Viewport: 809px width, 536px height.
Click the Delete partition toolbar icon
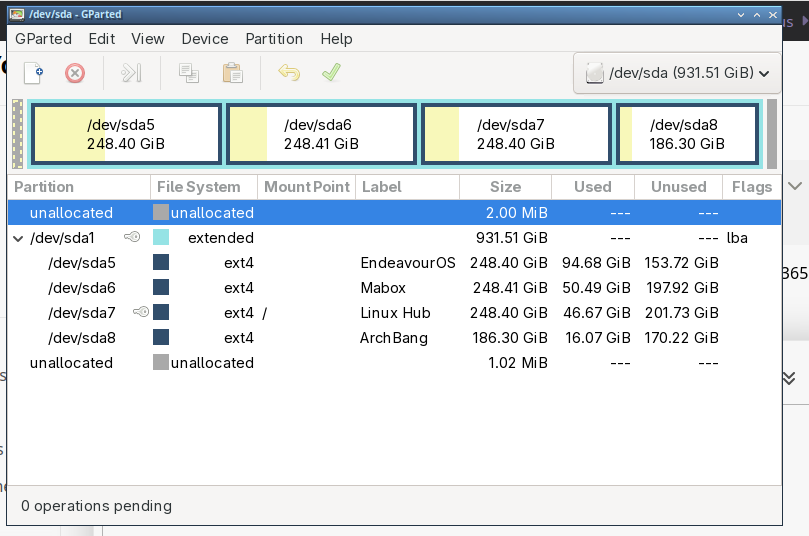click(75, 73)
